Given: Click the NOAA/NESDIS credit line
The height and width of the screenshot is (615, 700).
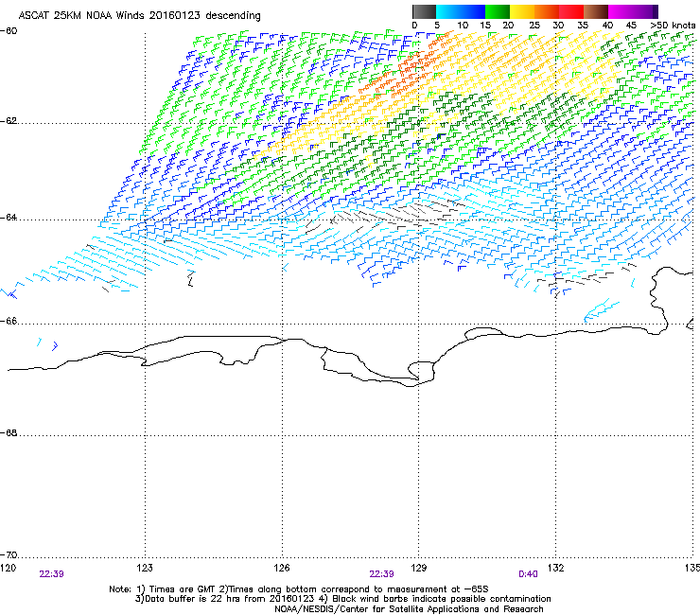Looking at the screenshot, I should pos(409,608).
